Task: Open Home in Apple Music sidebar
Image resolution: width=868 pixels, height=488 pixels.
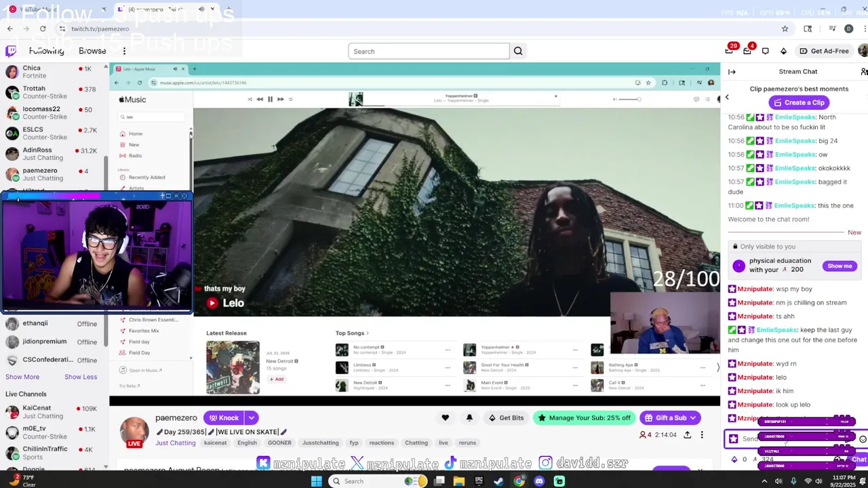Action: tap(136, 134)
